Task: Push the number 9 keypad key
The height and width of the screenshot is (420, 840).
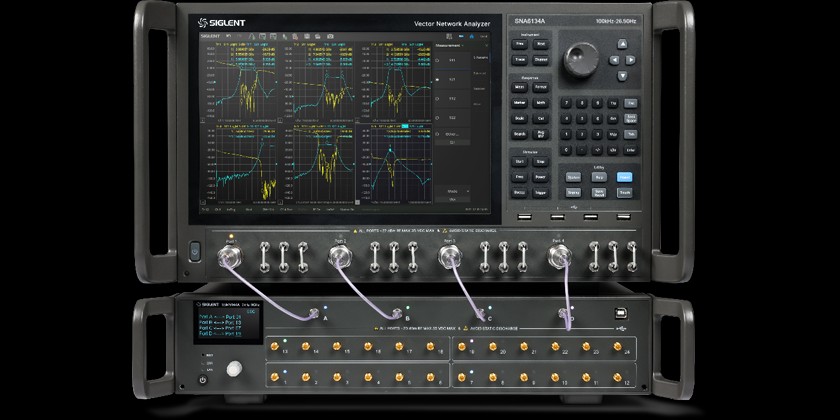Action: click(597, 103)
